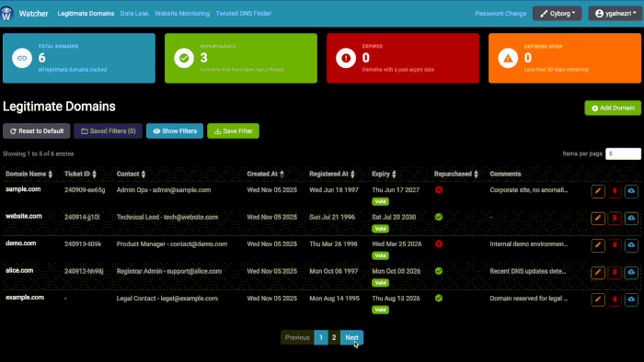Image resolution: width=644 pixels, height=362 pixels.
Task: Click cloud icon for example.com row
Action: coord(631,300)
